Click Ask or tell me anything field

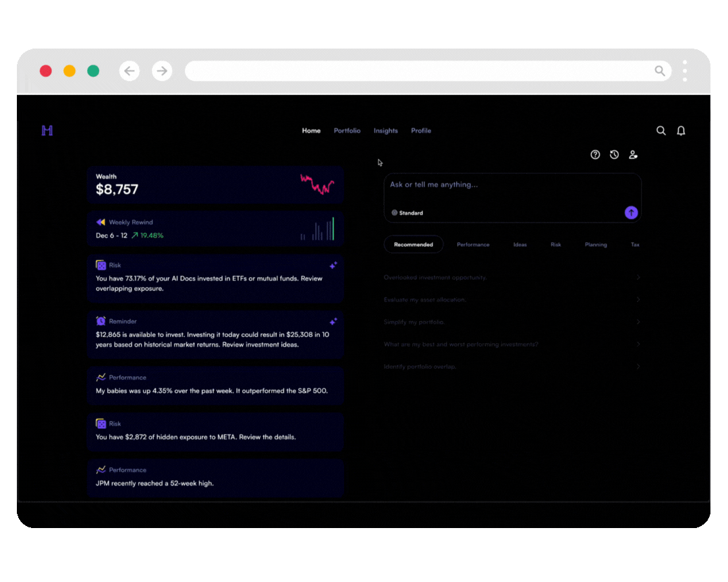(x=512, y=198)
